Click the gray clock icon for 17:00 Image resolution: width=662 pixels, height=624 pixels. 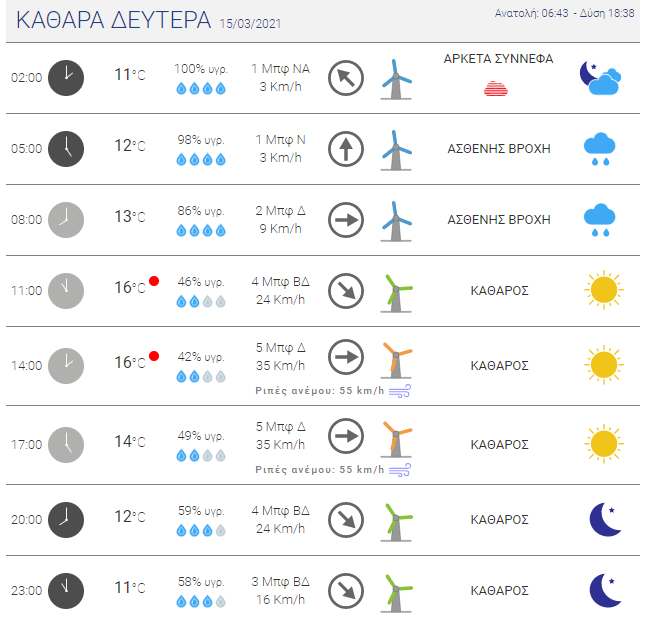[x=66, y=445]
